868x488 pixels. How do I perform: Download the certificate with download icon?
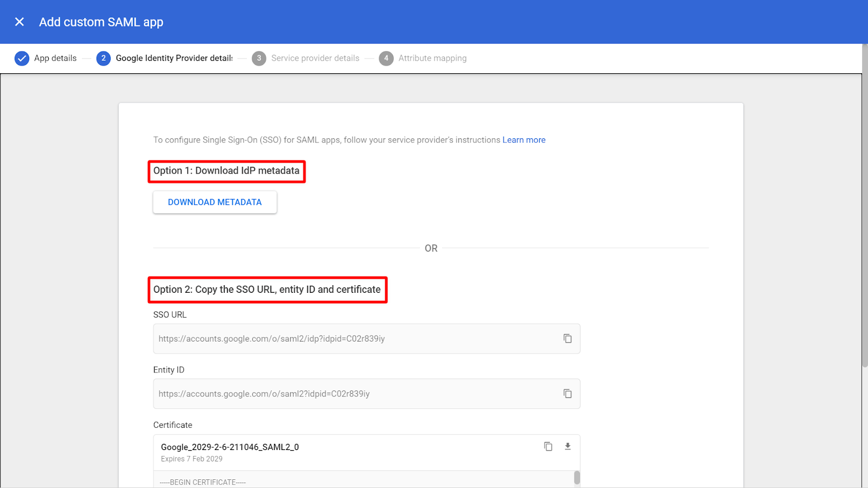[x=567, y=446]
